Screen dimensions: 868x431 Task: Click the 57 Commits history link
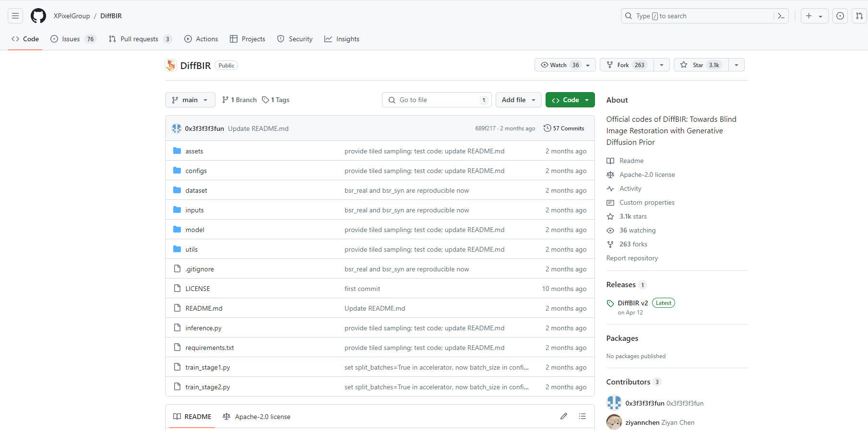[x=564, y=128]
